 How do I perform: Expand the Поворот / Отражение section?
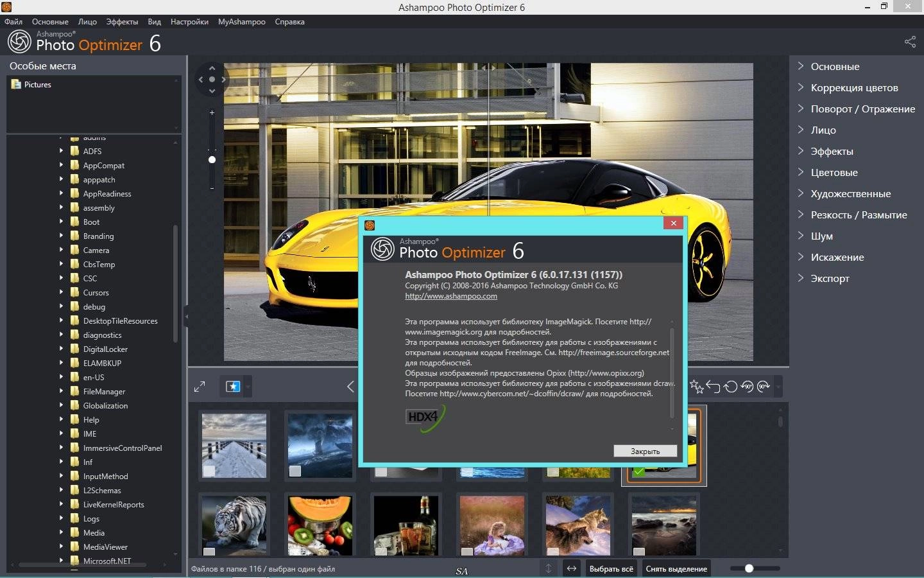pos(862,109)
